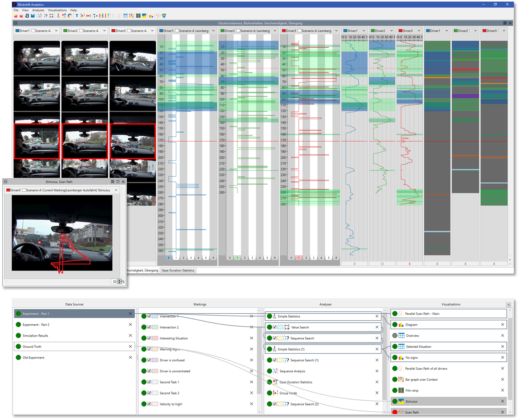Click the red-highlighted Driver2 camera thumbnail
This screenshot has width=519, height=420.
(x=85, y=141)
